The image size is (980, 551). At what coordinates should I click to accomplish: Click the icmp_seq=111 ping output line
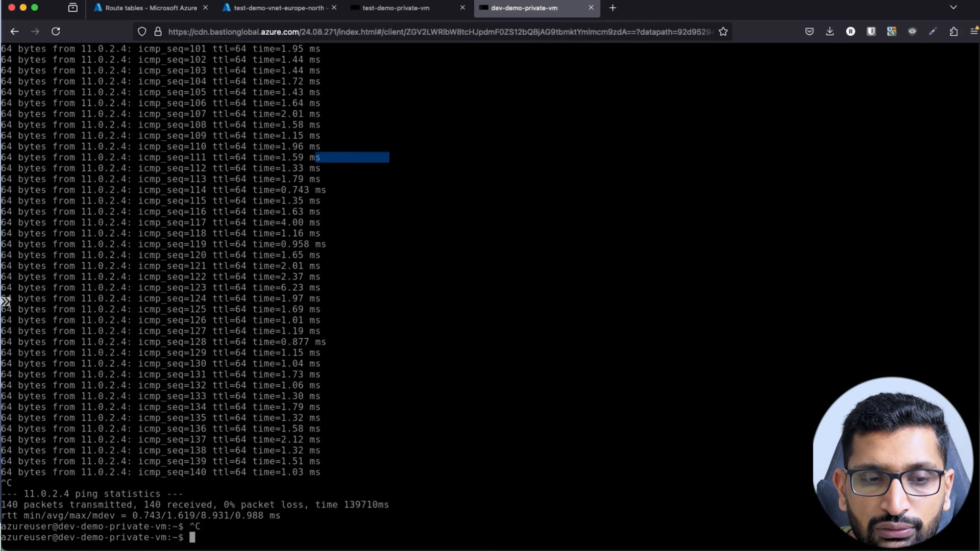(161, 157)
